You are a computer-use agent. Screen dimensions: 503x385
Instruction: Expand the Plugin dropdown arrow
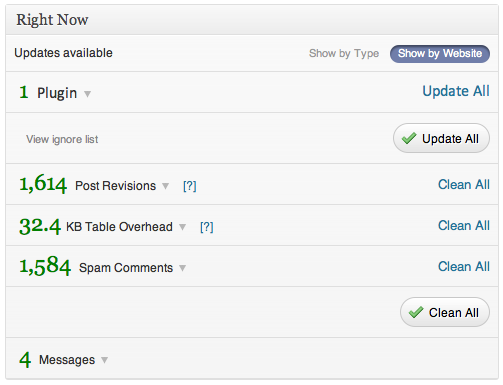click(x=87, y=94)
